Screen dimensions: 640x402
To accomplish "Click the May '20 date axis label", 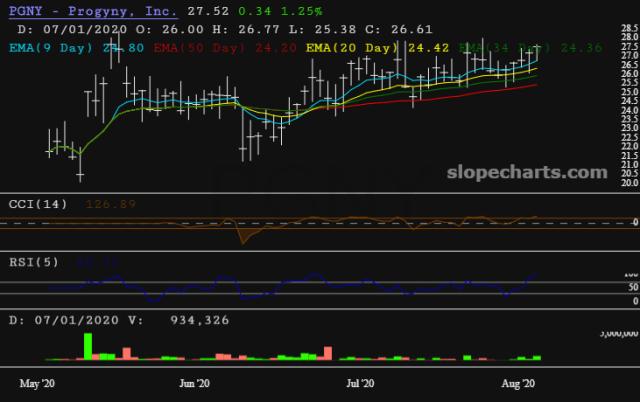I will [x=38, y=383].
